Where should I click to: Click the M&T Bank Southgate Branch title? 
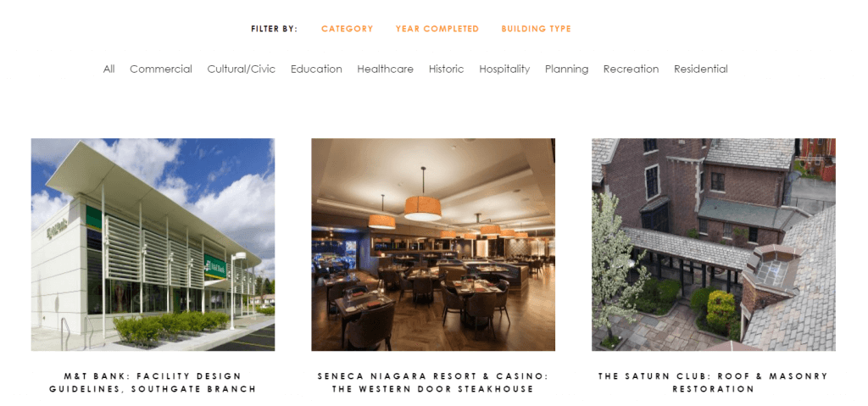click(153, 383)
